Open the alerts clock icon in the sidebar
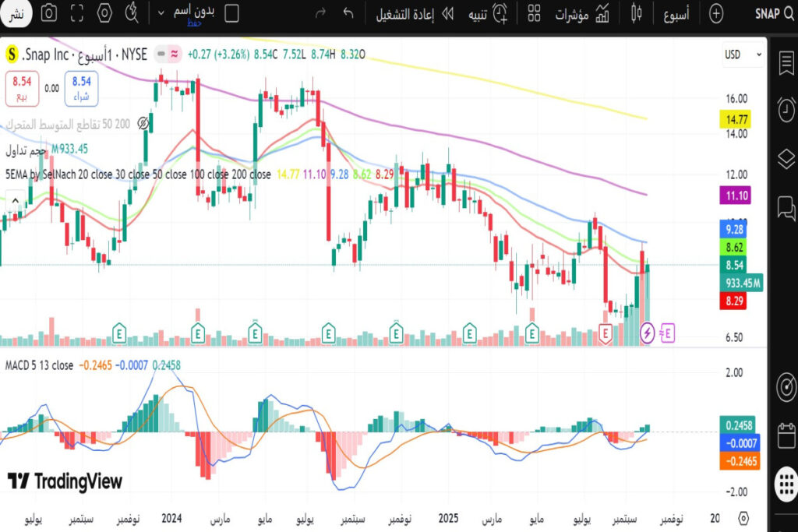The image size is (798, 532). pos(785,110)
